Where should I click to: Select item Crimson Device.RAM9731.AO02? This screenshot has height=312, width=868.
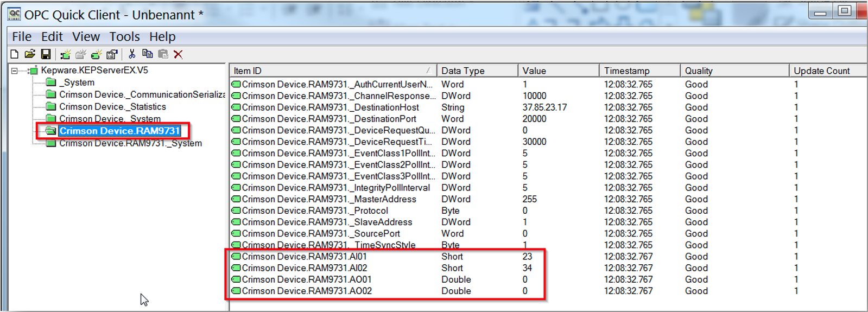307,291
